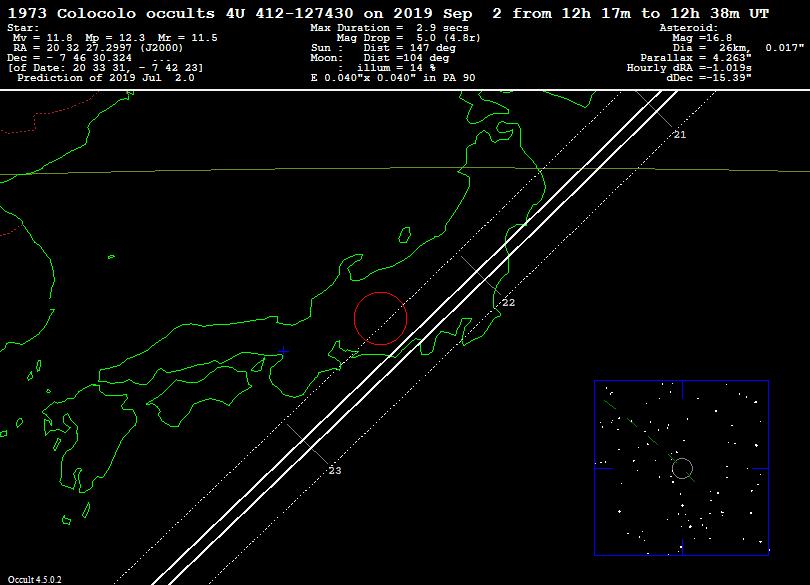The height and width of the screenshot is (585, 810).
Task: Select 'Parallax = 4.263"' value
Action: coord(696,58)
